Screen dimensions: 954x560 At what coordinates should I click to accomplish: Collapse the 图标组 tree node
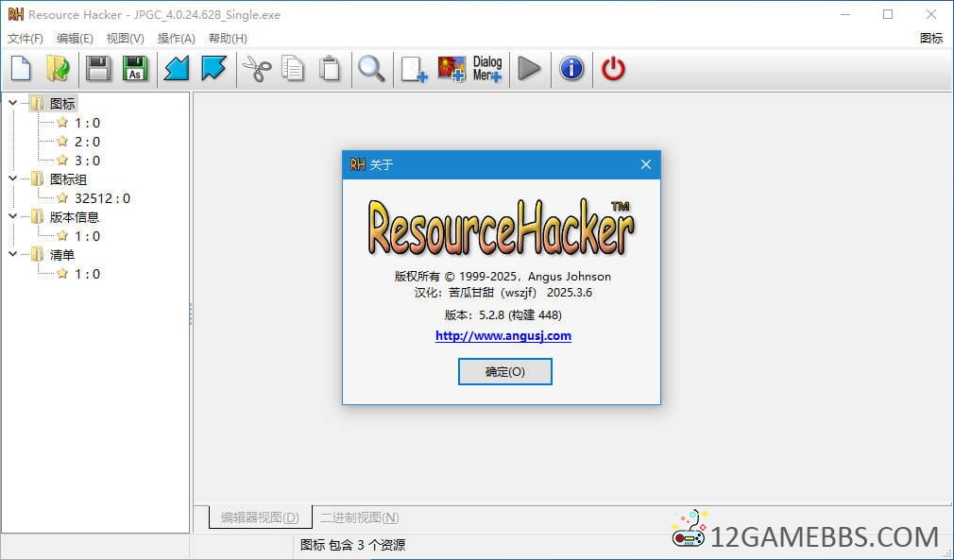click(13, 178)
